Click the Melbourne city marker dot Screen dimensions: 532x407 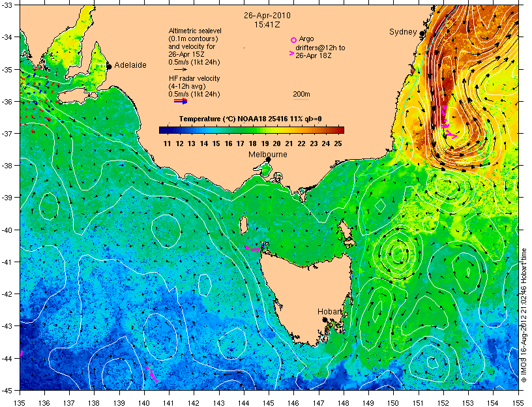point(269,159)
